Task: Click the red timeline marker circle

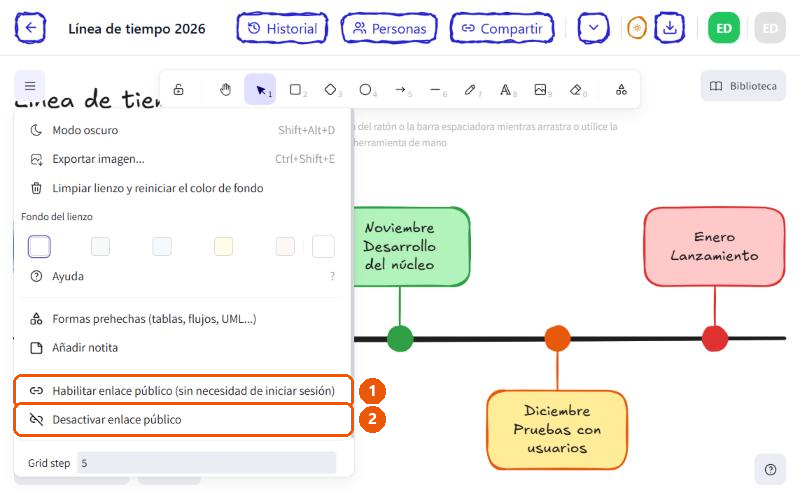Action: click(x=715, y=338)
